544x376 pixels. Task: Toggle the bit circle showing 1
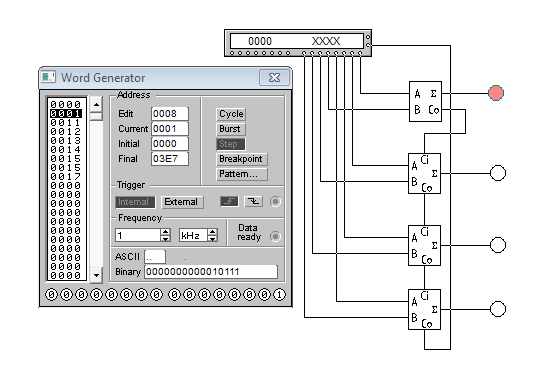tap(279, 295)
